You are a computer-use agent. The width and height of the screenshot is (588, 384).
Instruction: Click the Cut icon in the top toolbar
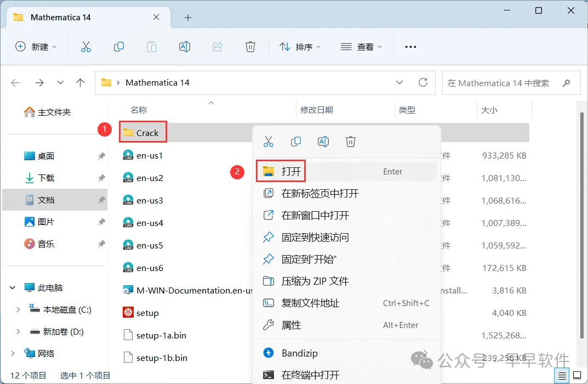tap(86, 47)
